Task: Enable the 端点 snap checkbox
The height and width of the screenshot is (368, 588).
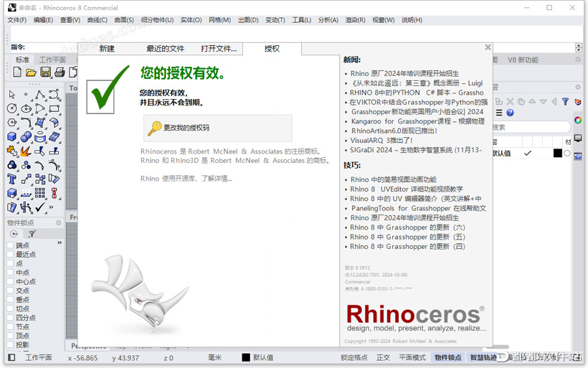Action: [10, 245]
